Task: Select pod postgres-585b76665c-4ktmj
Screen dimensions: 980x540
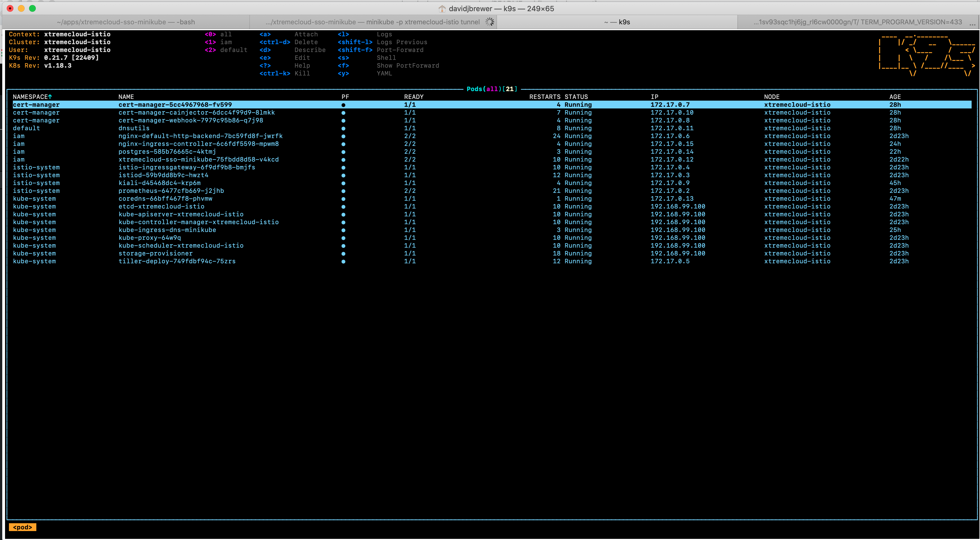Action: pyautogui.click(x=492, y=152)
